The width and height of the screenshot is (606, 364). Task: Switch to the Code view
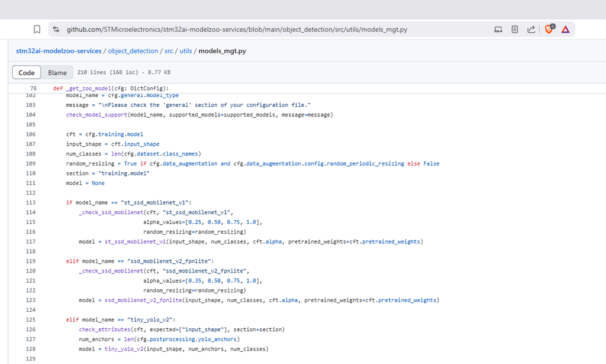coord(27,73)
